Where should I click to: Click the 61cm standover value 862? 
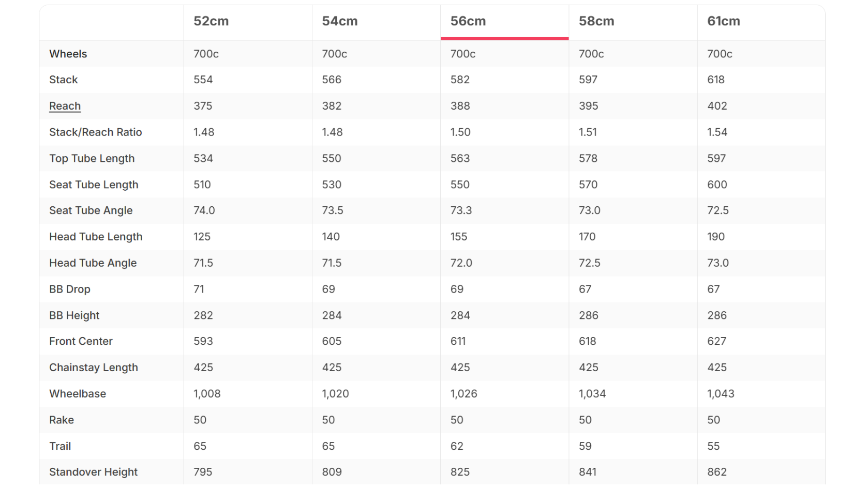click(717, 472)
